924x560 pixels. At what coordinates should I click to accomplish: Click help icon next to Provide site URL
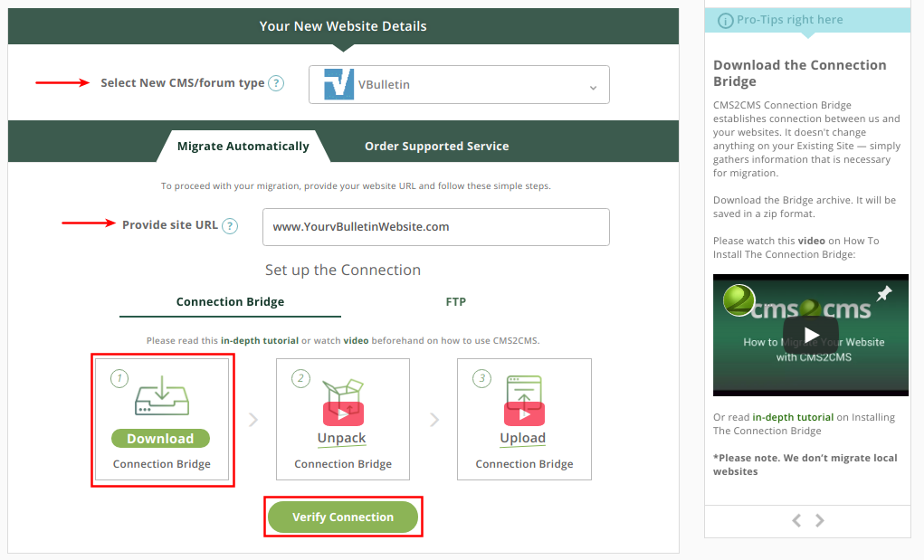tap(230, 226)
